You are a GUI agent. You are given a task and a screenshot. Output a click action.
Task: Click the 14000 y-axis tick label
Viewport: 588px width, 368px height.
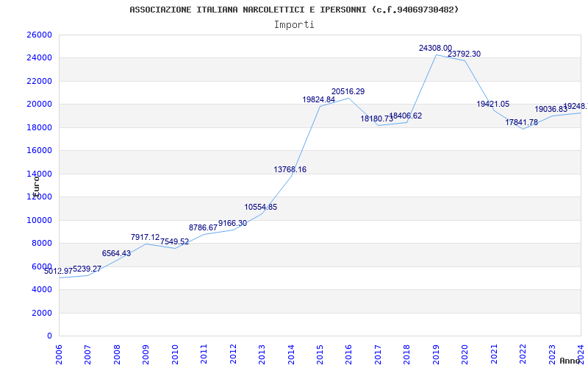tap(40, 174)
